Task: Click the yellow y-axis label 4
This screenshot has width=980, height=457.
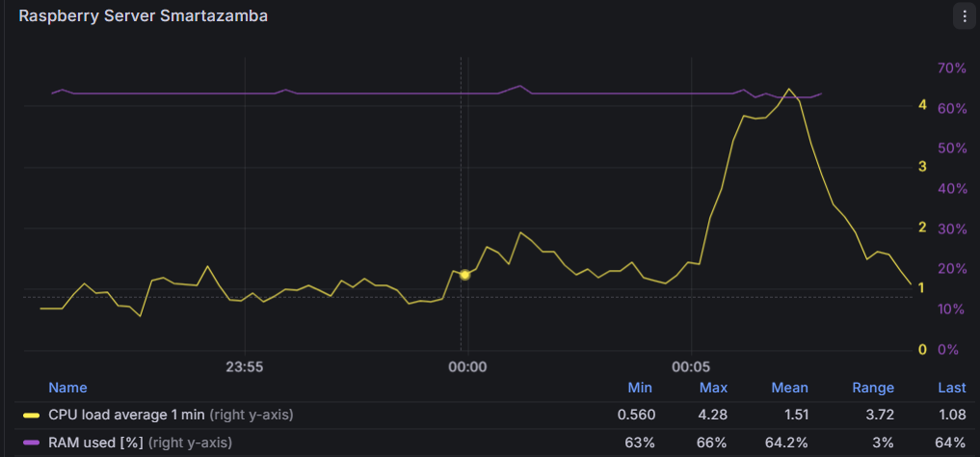Action: 922,105
